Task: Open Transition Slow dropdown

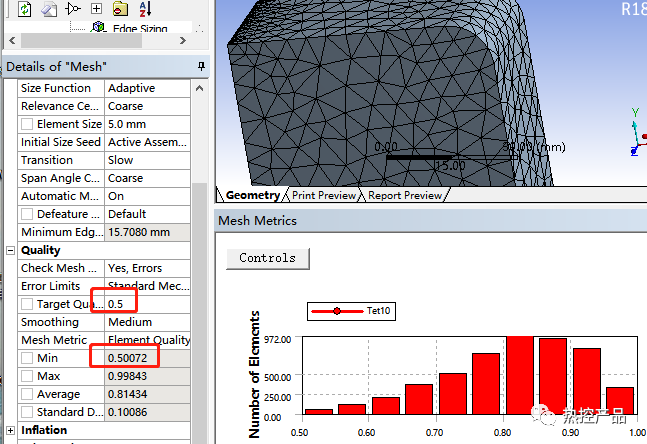Action: coord(147,160)
